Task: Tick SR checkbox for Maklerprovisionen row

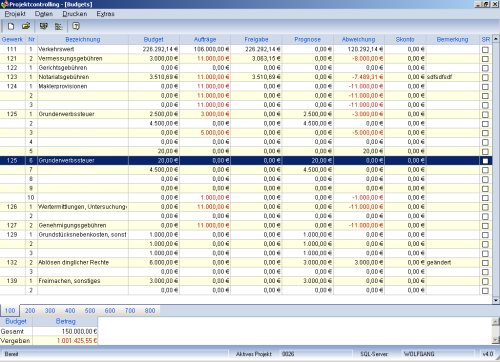Action: coord(485,87)
